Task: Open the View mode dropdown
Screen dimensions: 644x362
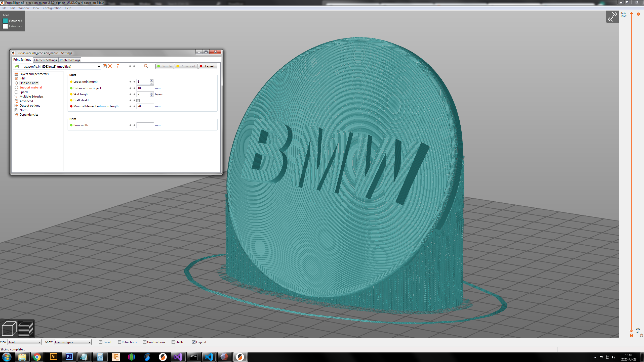Action: [23, 342]
